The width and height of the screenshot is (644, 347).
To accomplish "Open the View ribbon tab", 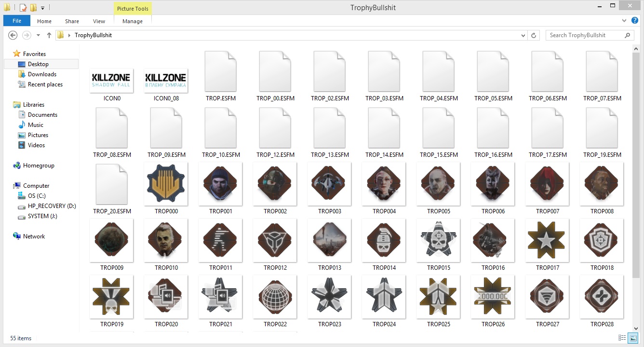I will (x=99, y=21).
